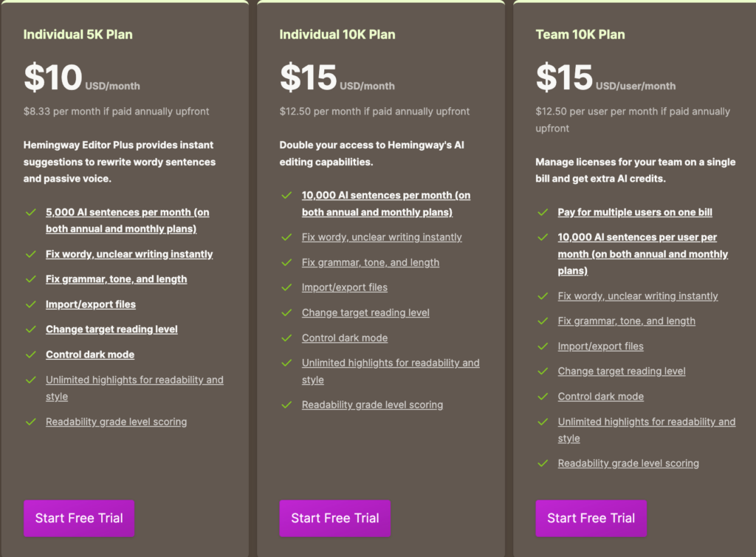Click checkmark beside Readability grade level scoring in Team plan
This screenshot has width=756, height=557.
[x=543, y=463]
